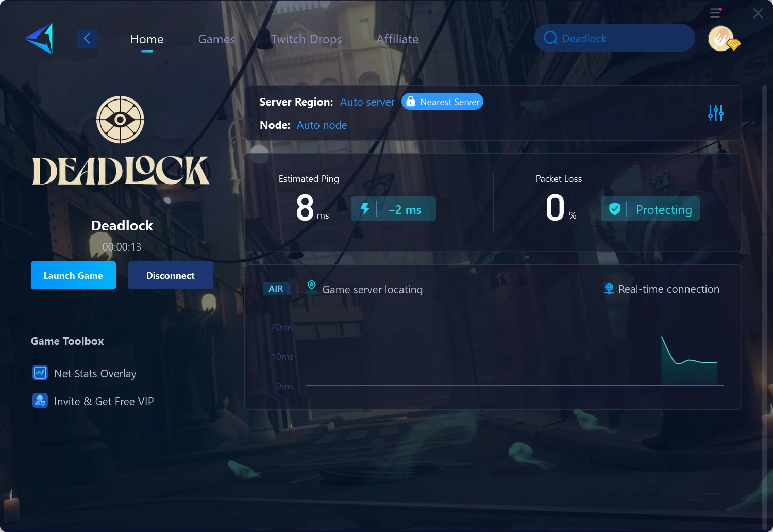Change the Auto node selection
Viewport: 773px width, 532px height.
coord(322,125)
